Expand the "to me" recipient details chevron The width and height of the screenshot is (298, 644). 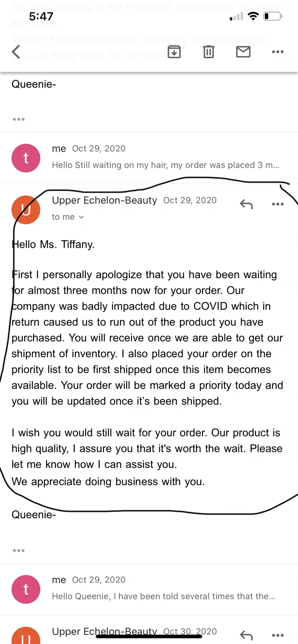[81, 217]
